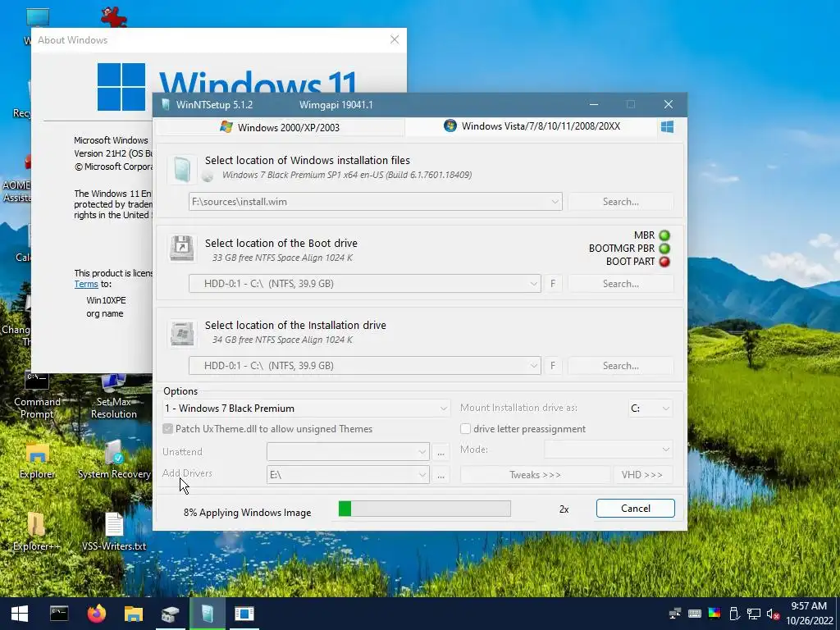Open the VSS-Writers.txt desktop file
The width and height of the screenshot is (840, 630).
[114, 532]
